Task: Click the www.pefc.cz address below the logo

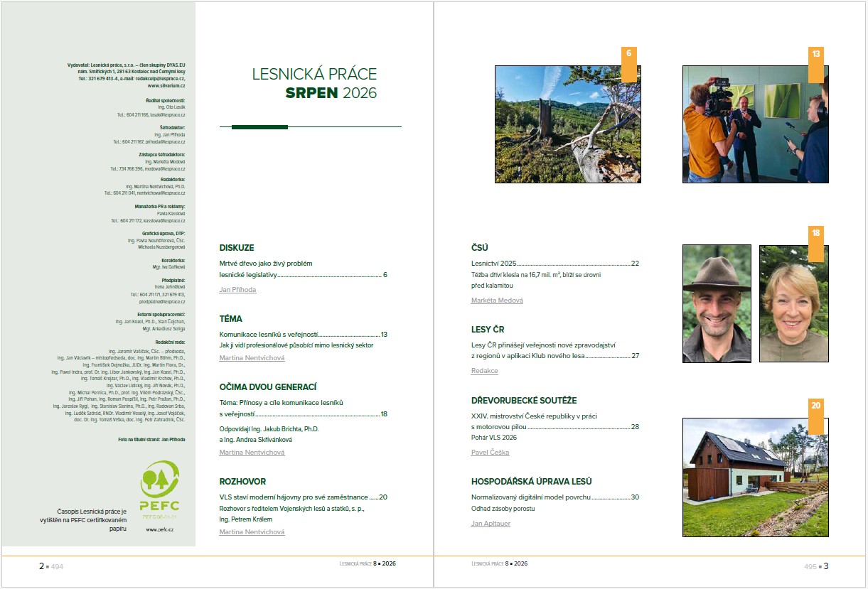Action: (x=160, y=529)
